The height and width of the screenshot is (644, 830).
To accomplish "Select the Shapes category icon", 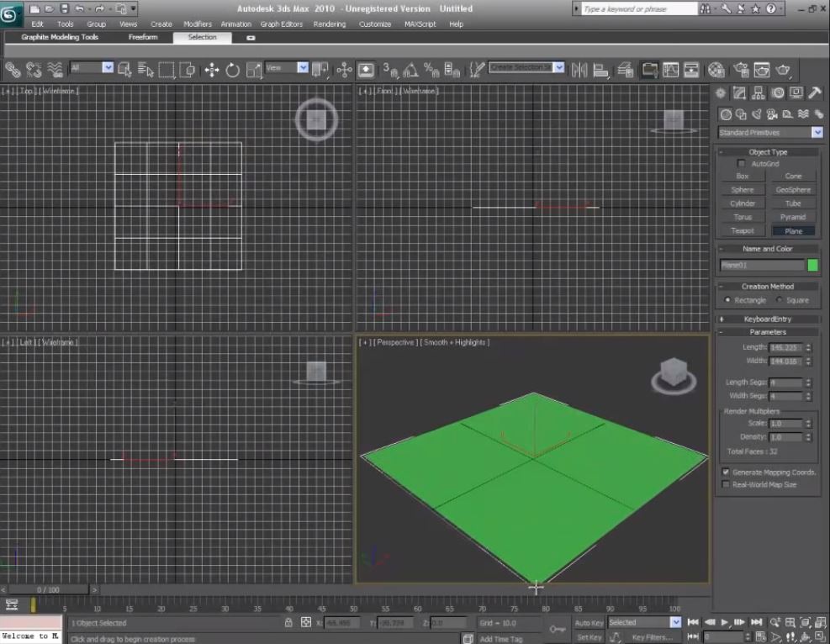I will coord(741,114).
